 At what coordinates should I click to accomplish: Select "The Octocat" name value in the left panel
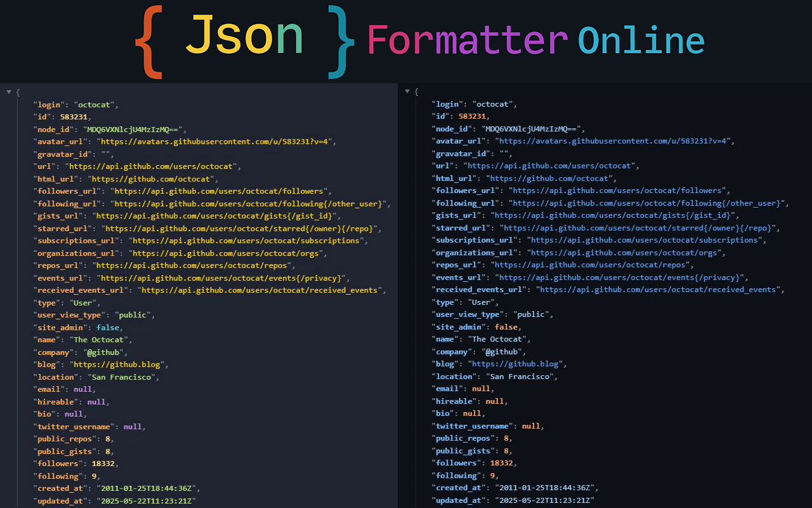point(99,340)
